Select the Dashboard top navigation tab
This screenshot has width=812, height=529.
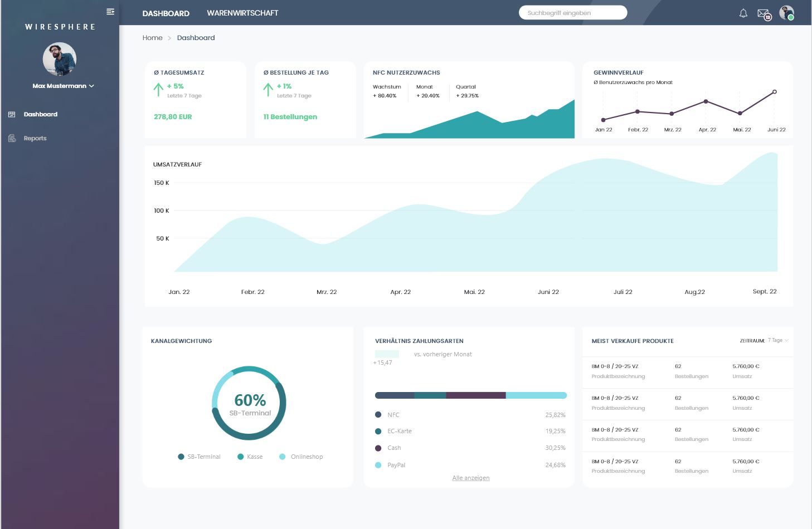[166, 13]
